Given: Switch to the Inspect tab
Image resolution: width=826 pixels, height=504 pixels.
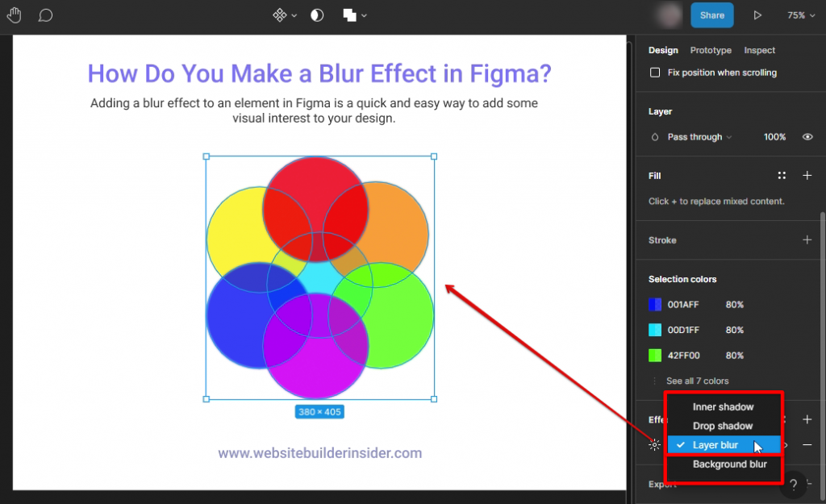Looking at the screenshot, I should pos(759,50).
